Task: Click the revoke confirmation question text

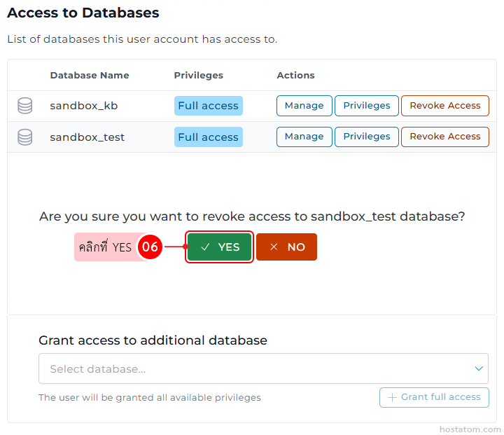Action: point(252,216)
